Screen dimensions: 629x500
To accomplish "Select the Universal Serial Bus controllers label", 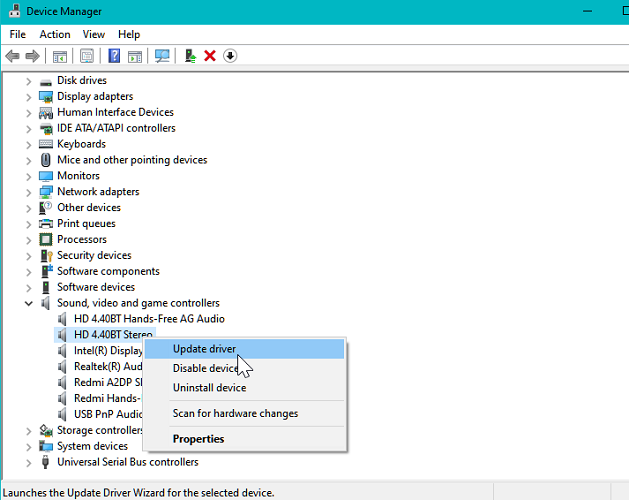I will coord(128,462).
